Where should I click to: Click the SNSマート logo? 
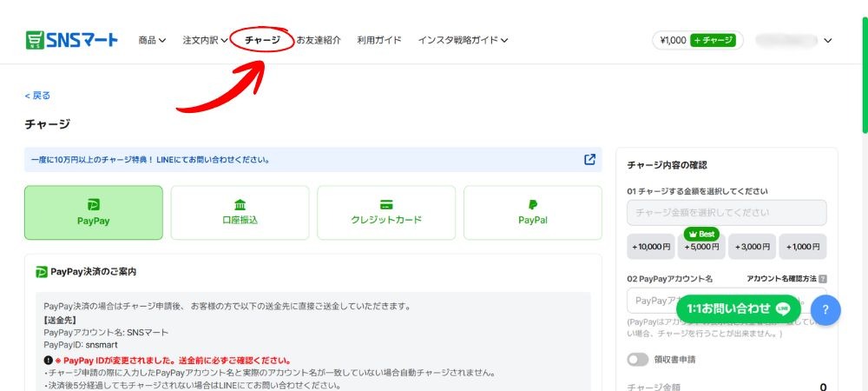click(x=72, y=40)
